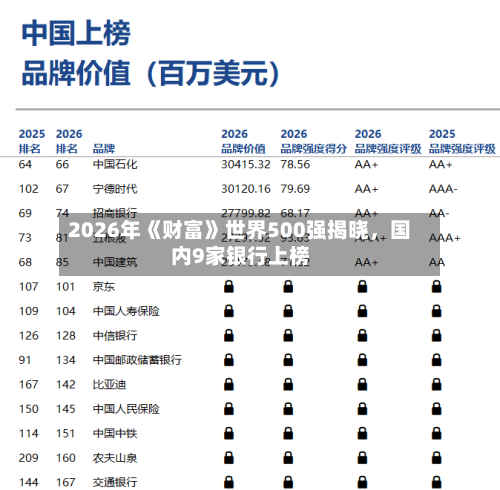Click 2025 rank 107 for 京东
The height and width of the screenshot is (490, 500).
tap(28, 287)
